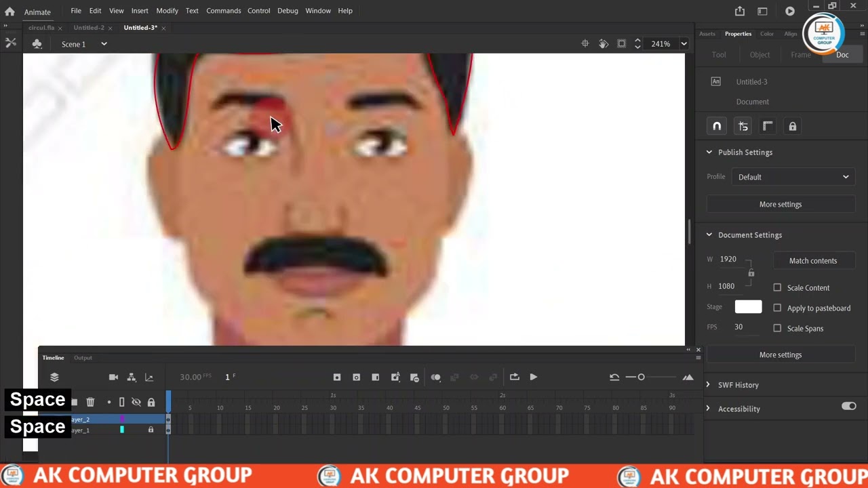Open the Stage color swatch
Image resolution: width=868 pixels, height=488 pixels.
[x=748, y=306]
